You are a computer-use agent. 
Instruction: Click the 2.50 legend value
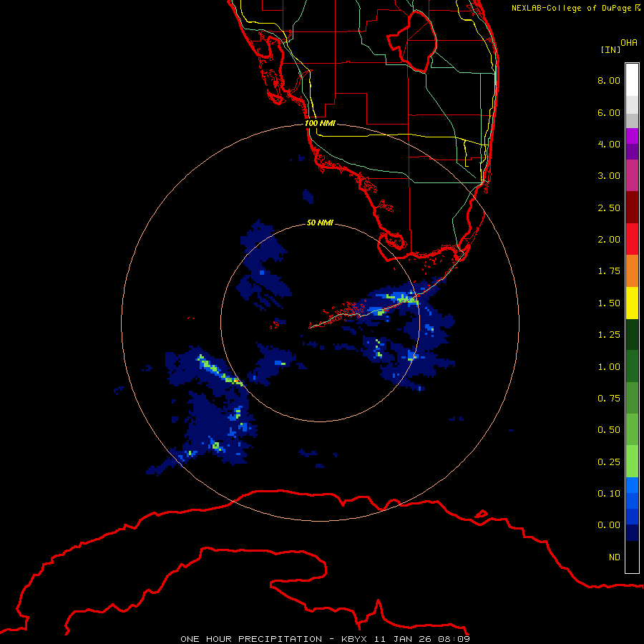click(609, 208)
